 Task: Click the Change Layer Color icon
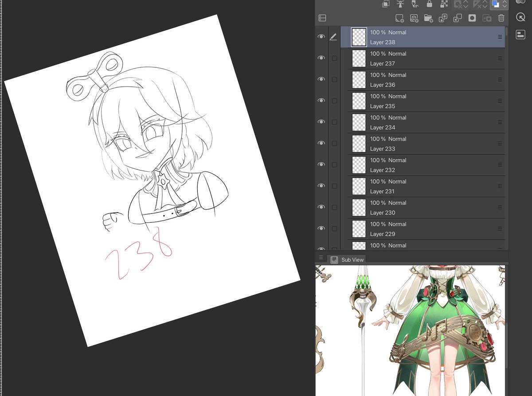[495, 4]
